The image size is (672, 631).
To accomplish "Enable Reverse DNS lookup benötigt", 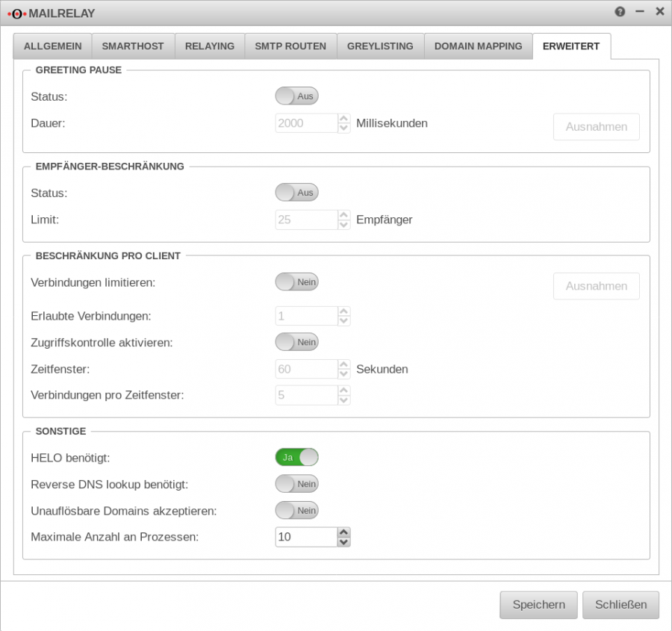I will pyautogui.click(x=296, y=483).
